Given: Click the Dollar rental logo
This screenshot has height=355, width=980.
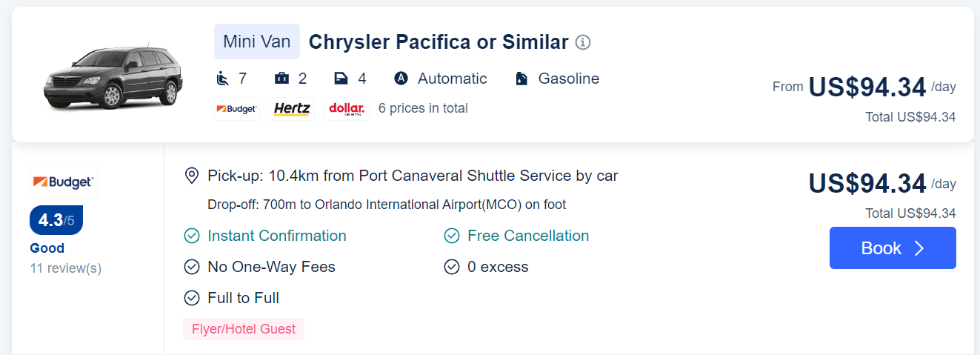Looking at the screenshot, I should [346, 109].
